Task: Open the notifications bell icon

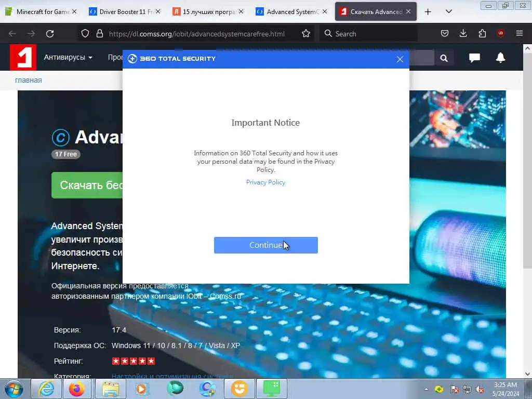Action: tap(500, 58)
